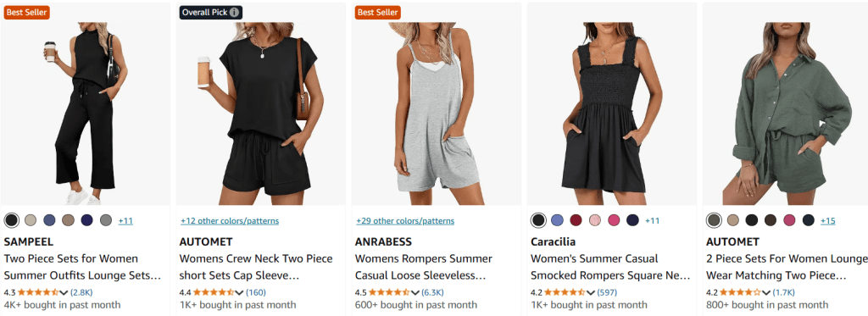Expand rating chevron next to Caracilia's stars
This screenshot has width=868, height=316.
coord(590,293)
